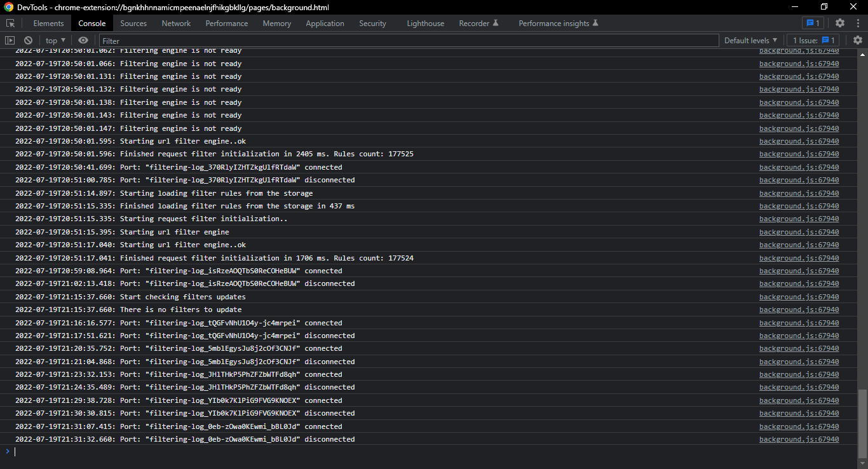This screenshot has width=868, height=469.
Task: Click the blue issues speech bubble badge
Action: pyautogui.click(x=812, y=23)
